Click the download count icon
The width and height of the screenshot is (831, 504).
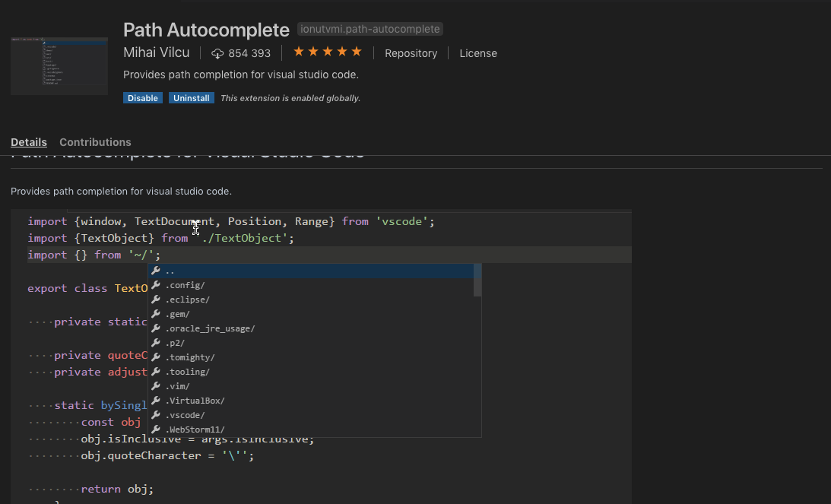217,53
